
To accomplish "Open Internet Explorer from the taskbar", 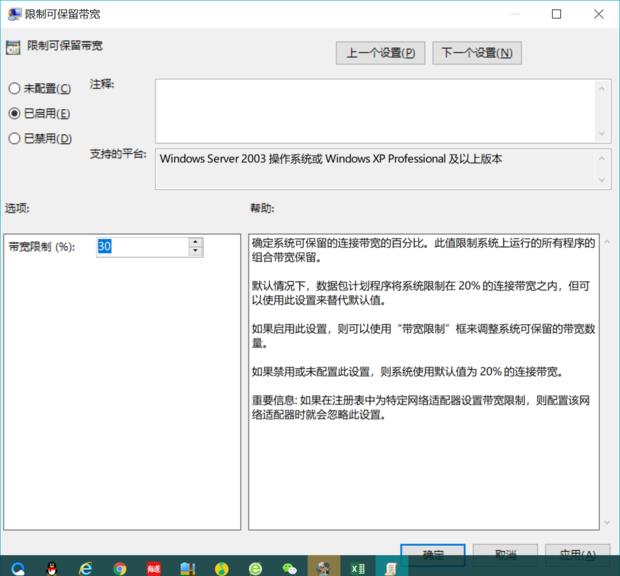I will [85, 568].
